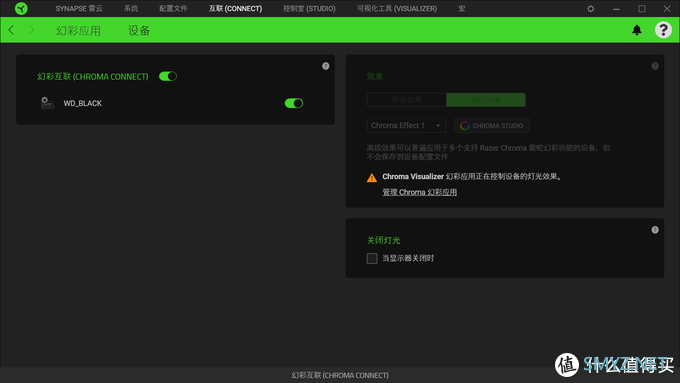Show help for the 关闭灯光 panel

[655, 230]
